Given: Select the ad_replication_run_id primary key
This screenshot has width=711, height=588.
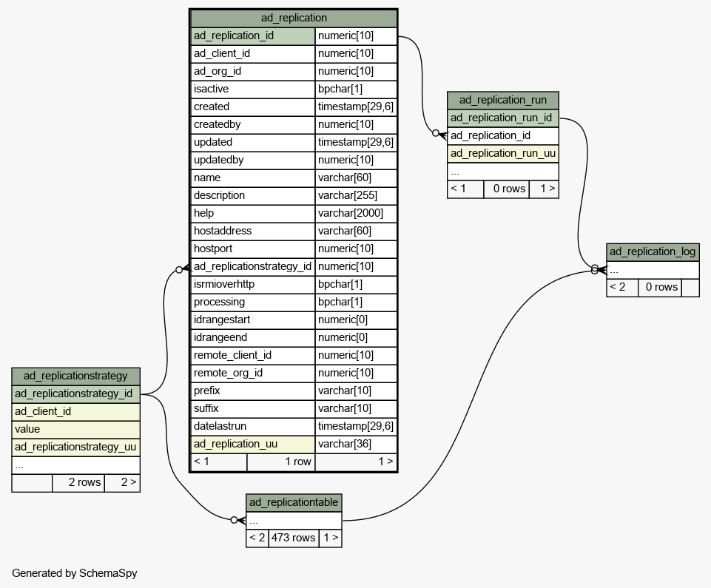Looking at the screenshot, I should coord(502,118).
